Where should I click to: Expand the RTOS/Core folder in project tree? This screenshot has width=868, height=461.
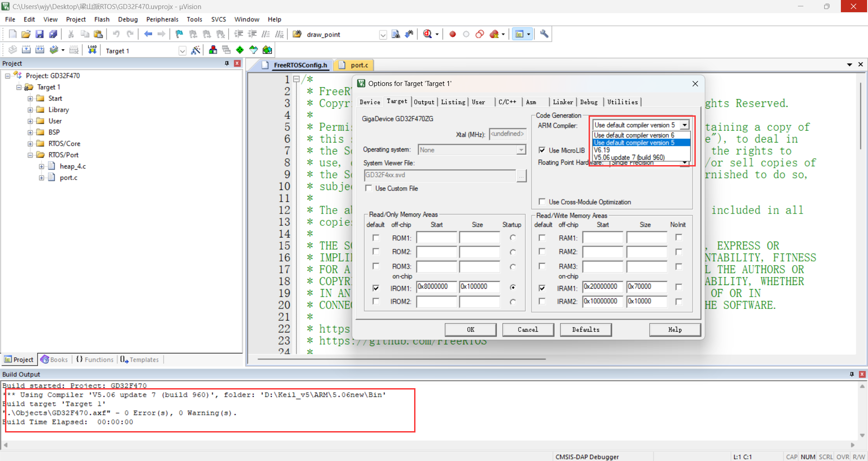coord(30,144)
